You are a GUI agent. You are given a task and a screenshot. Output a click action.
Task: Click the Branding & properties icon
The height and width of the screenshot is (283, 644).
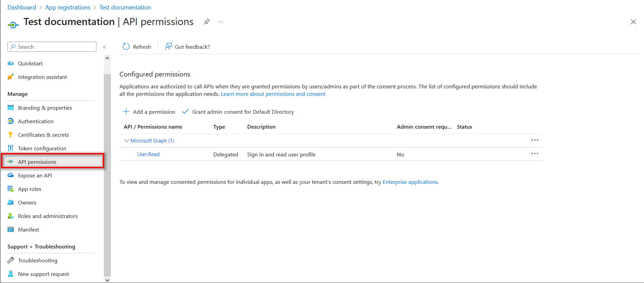[11, 108]
